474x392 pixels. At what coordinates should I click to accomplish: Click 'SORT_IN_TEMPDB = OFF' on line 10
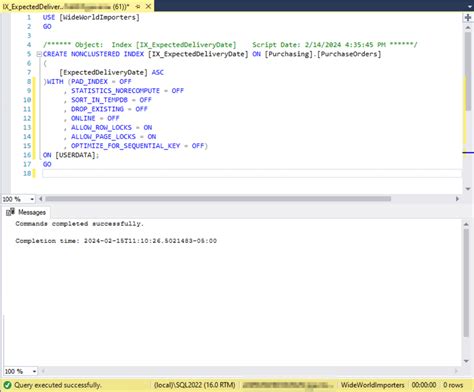click(111, 100)
